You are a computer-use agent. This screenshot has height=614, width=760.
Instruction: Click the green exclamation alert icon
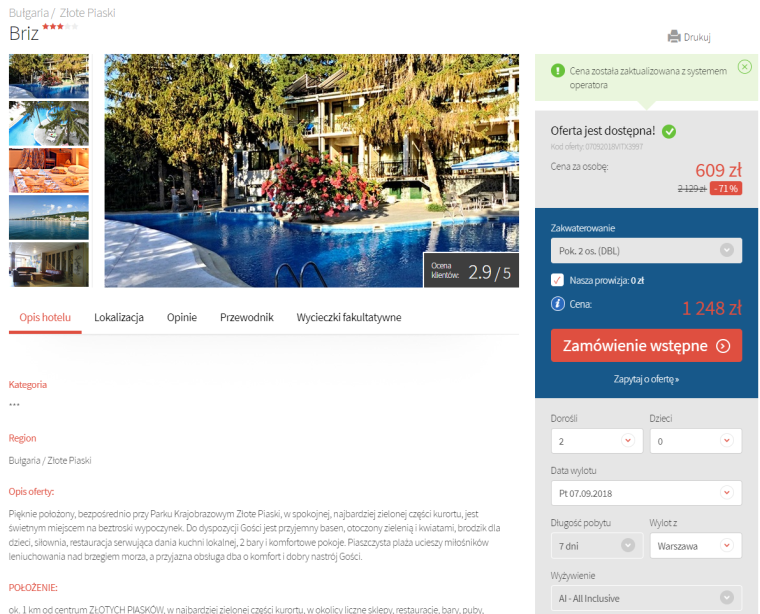[557, 71]
